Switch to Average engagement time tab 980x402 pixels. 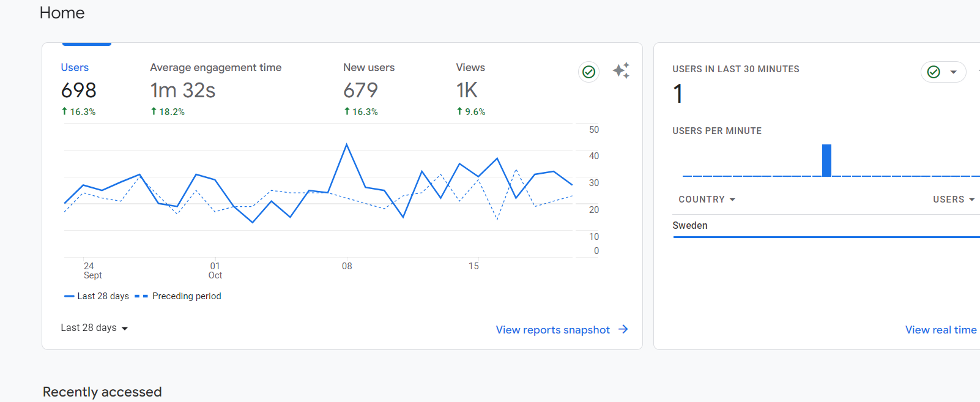click(x=215, y=88)
